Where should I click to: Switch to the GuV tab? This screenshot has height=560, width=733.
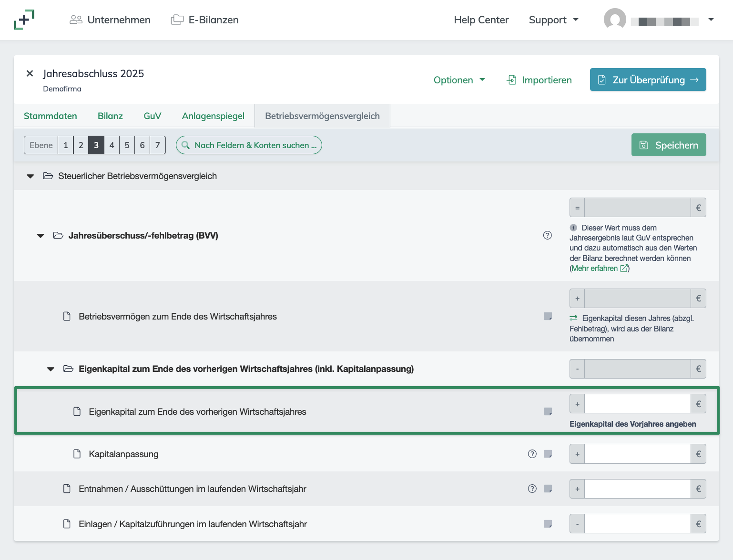pos(153,116)
